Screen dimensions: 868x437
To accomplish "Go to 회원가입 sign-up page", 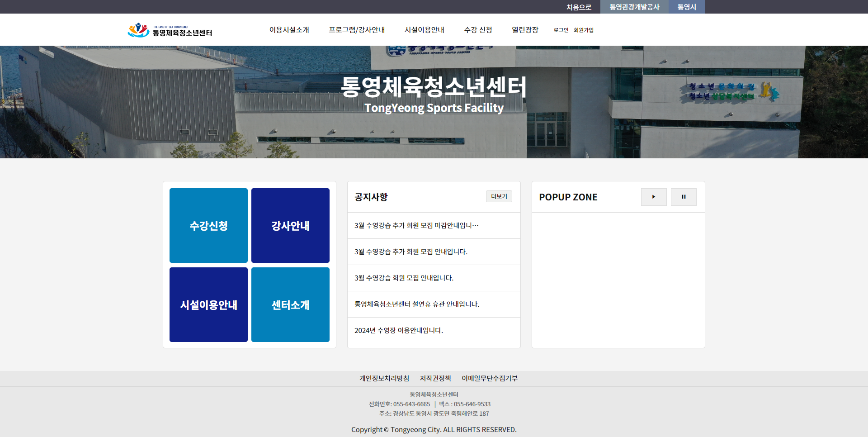I will [x=583, y=30].
